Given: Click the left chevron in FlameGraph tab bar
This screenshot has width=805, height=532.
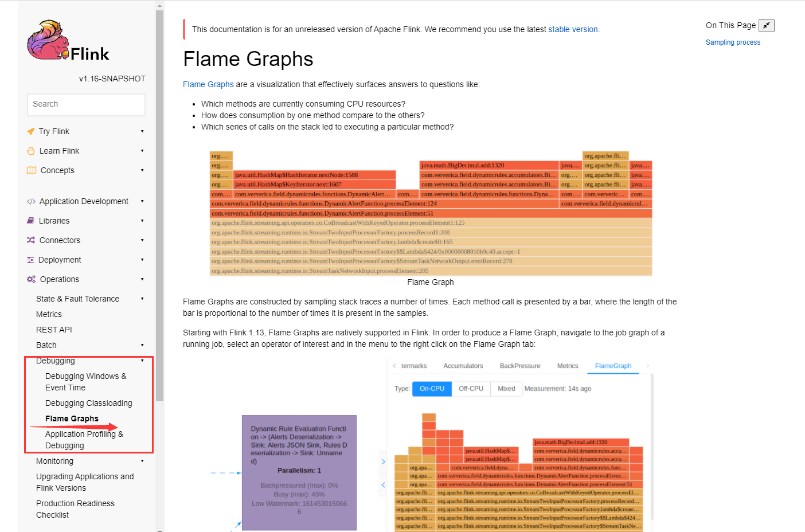Looking at the screenshot, I should 394,366.
